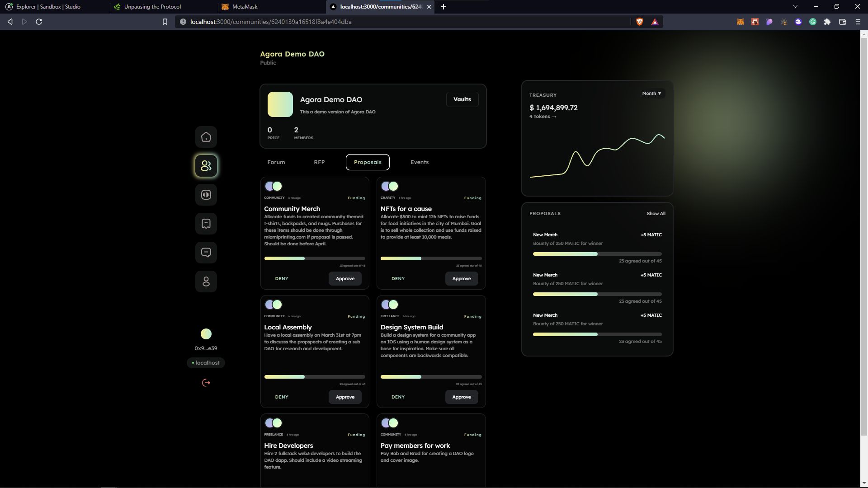Open the MetaMask fox extension icon
Viewport: 868px width, 488px height.
coord(741,22)
